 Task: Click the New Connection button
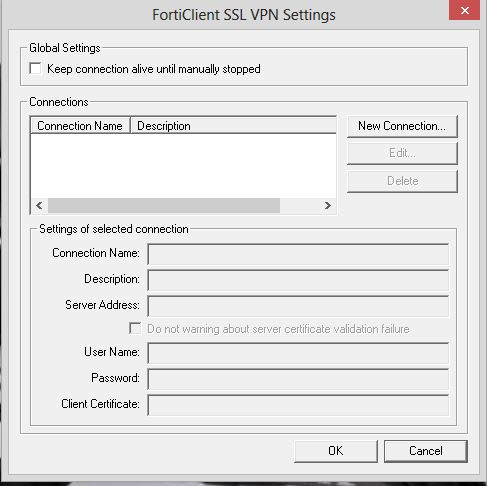click(x=402, y=126)
